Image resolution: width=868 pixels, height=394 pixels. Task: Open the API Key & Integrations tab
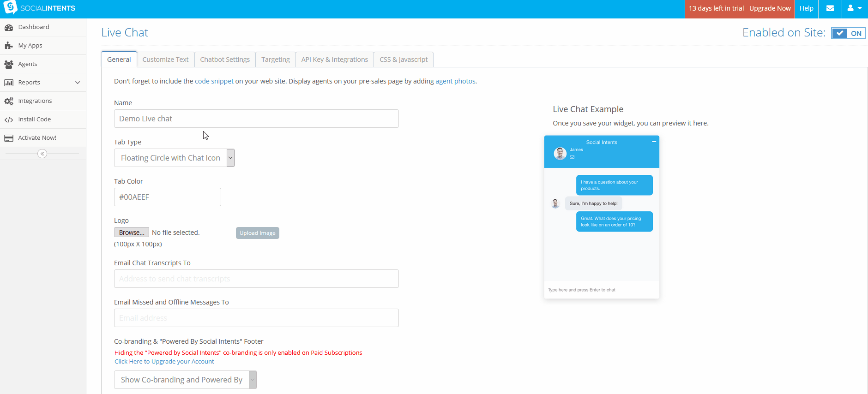(335, 60)
